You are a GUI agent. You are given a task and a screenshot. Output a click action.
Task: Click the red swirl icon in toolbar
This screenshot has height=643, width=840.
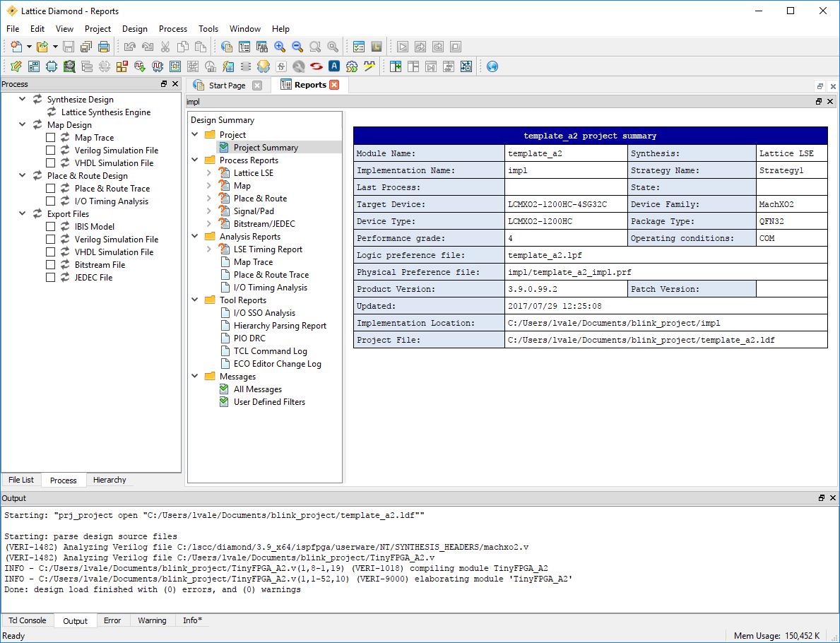pyautogui.click(x=316, y=66)
